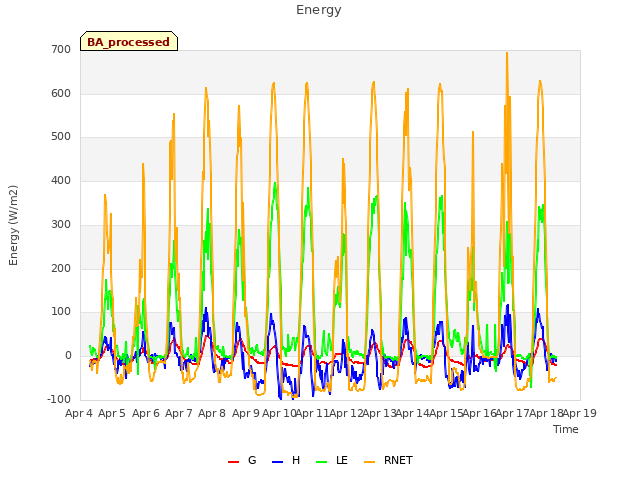Screen dimensions: 640x480
Task: Toggle the H series legend entry
Action: pos(286,460)
